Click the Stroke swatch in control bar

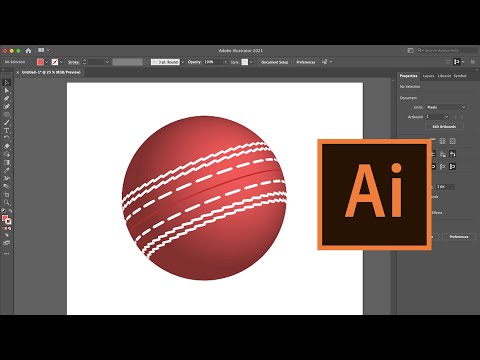pyautogui.click(x=55, y=62)
